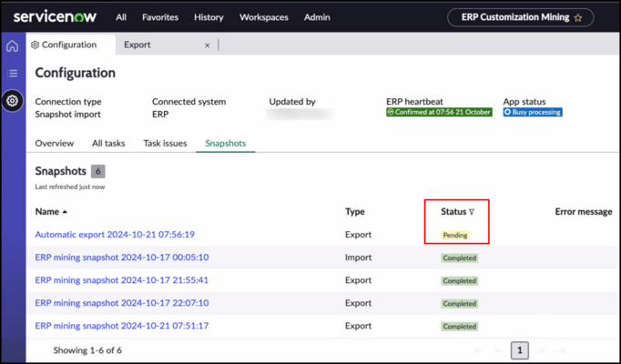Screen dimensions: 621x364
Task: Open the All menu
Action: [121, 17]
